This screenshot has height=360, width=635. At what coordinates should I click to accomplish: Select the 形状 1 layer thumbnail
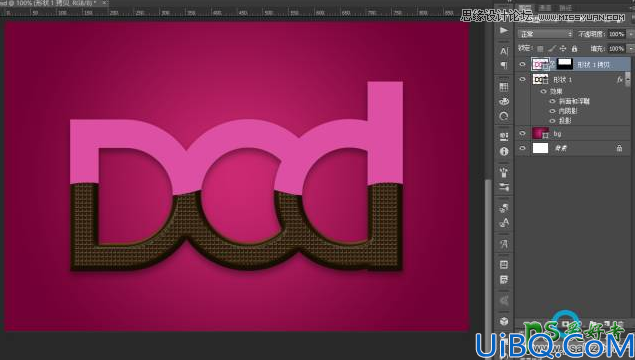pyautogui.click(x=540, y=80)
